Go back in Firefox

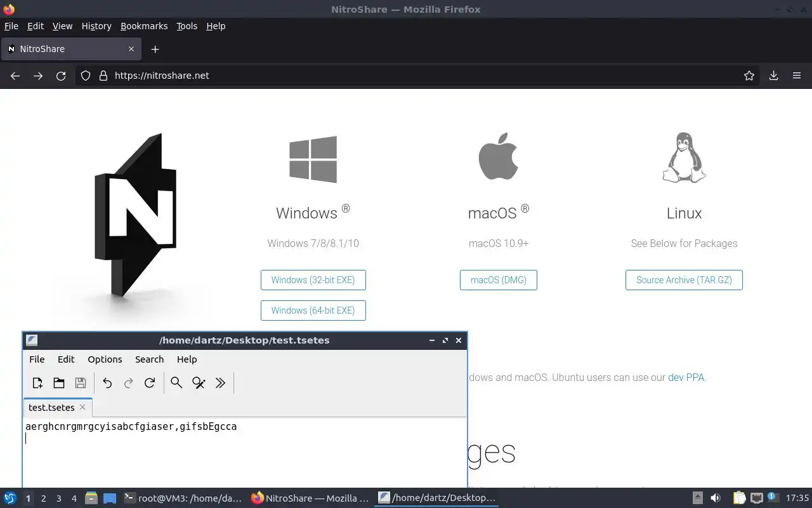pyautogui.click(x=15, y=76)
